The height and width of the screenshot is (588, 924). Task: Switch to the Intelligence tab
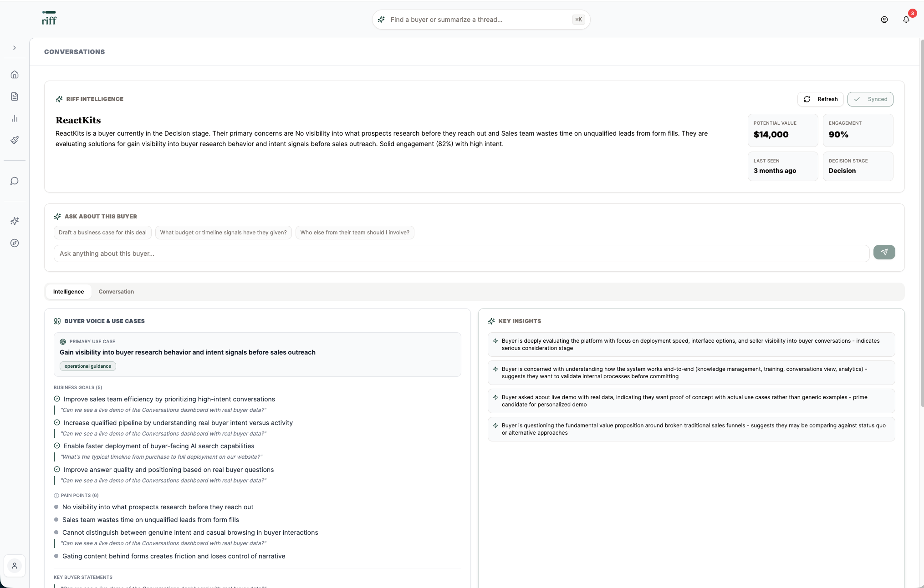pos(68,292)
